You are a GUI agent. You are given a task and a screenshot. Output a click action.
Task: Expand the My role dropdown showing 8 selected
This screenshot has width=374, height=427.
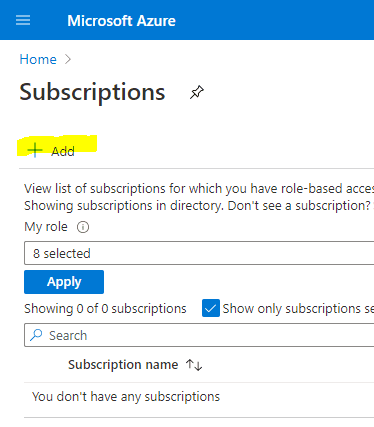(199, 253)
